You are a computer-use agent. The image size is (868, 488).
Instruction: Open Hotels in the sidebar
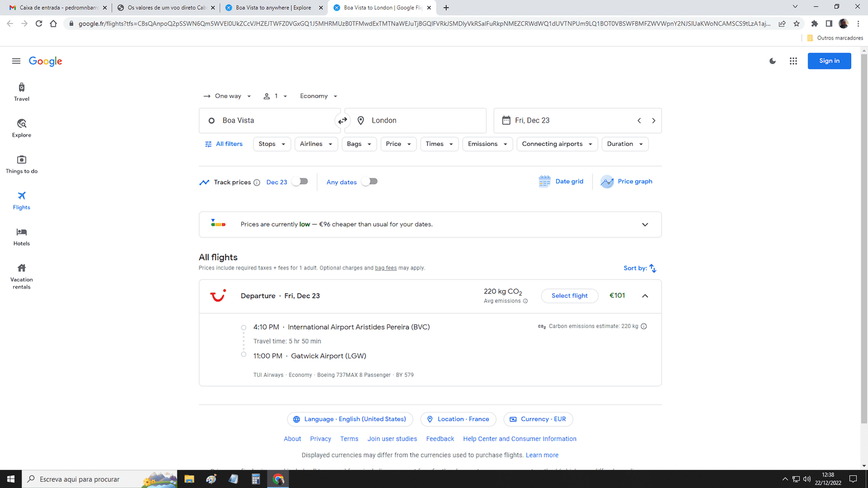(x=22, y=237)
